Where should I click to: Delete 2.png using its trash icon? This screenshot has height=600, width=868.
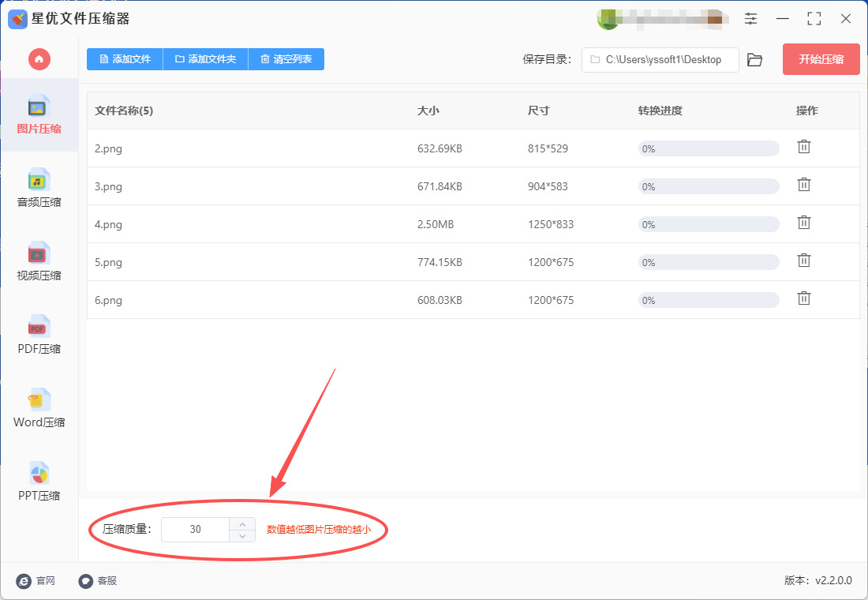click(x=804, y=147)
